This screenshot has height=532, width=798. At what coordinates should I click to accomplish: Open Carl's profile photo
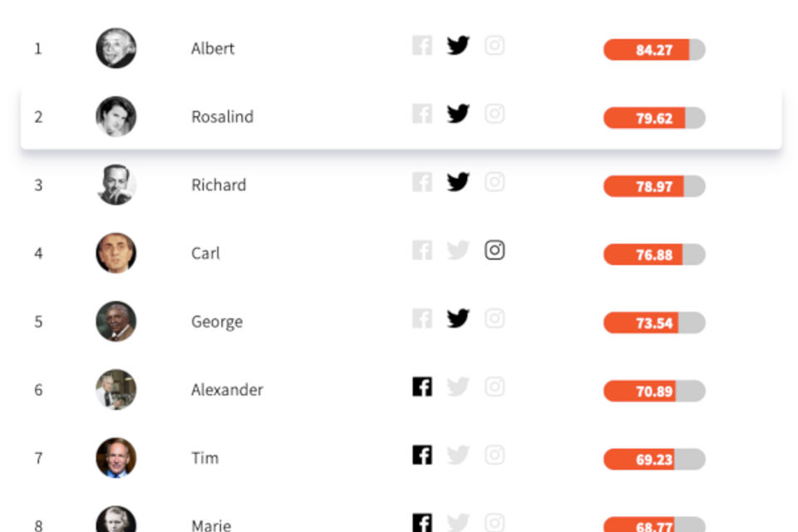(x=116, y=253)
